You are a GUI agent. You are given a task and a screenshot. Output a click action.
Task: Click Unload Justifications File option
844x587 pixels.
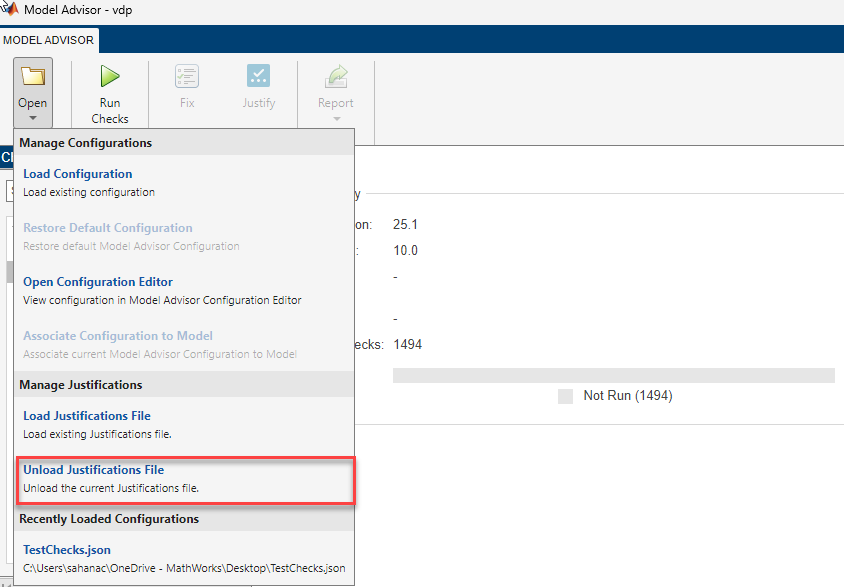pyautogui.click(x=94, y=470)
